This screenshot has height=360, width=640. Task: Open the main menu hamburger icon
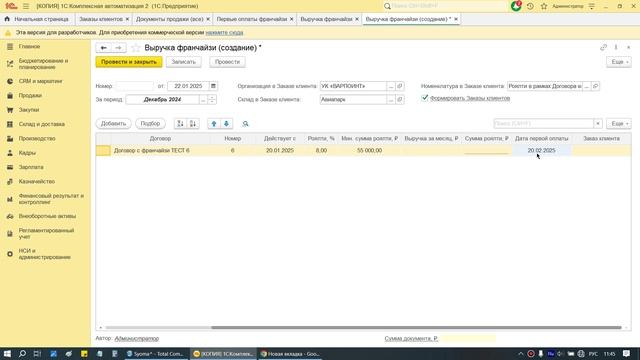tap(26, 6)
